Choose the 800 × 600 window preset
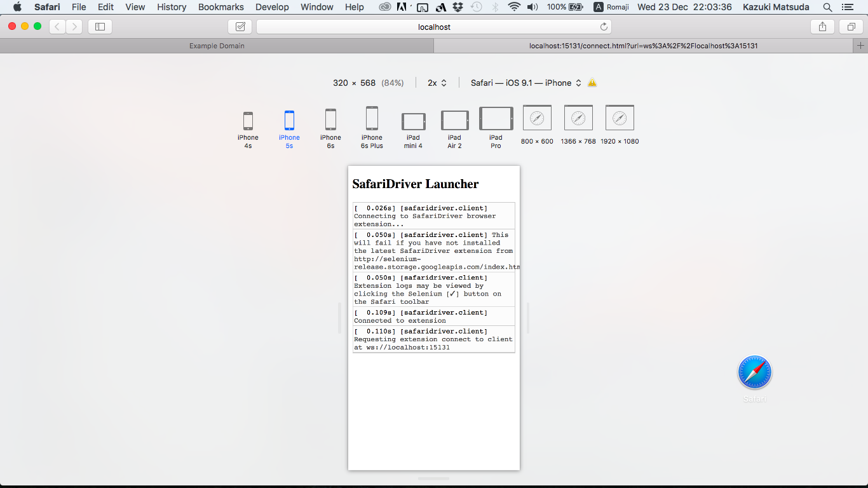Image resolution: width=868 pixels, height=488 pixels. pos(537,125)
